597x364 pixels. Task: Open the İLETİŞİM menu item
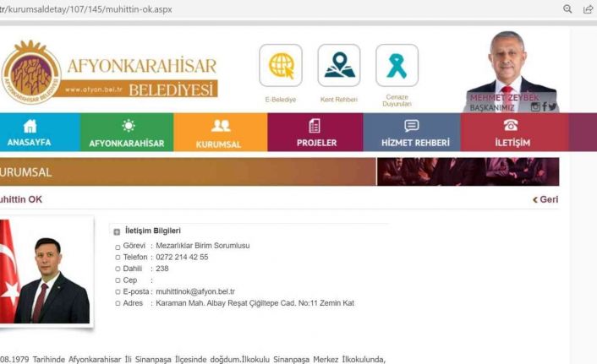(x=514, y=133)
